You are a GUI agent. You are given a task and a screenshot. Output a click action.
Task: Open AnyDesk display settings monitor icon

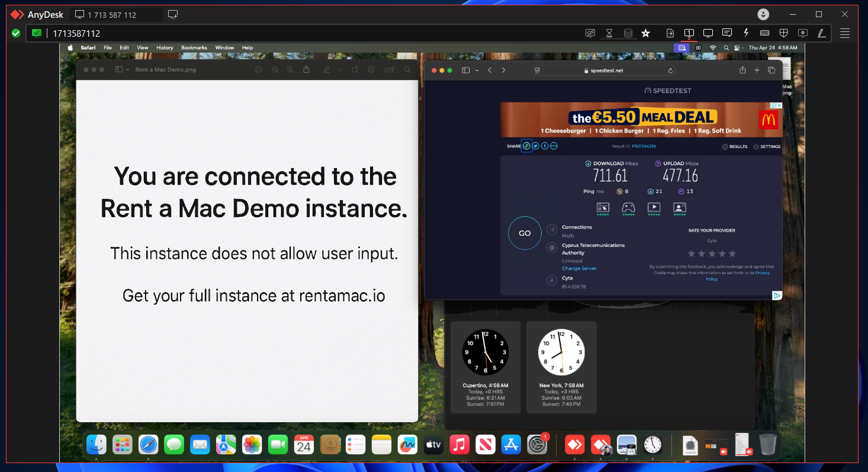(x=708, y=33)
